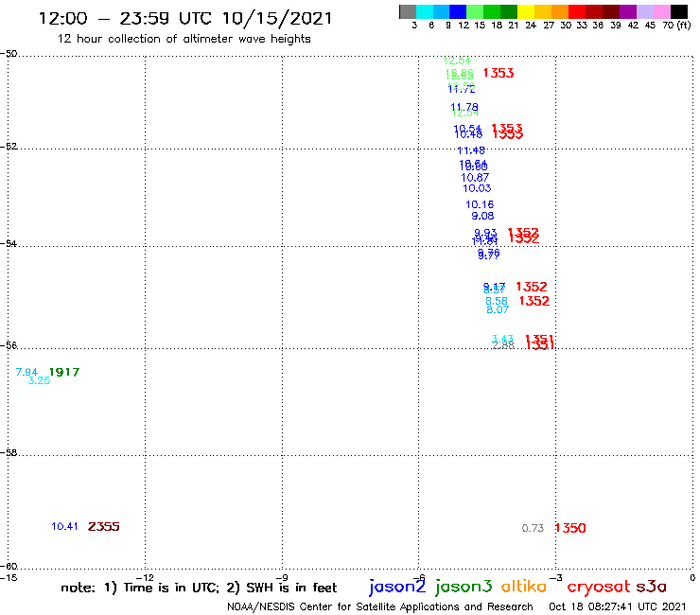This screenshot has width=700, height=615.
Task: Click the gray swatch in the wave height legend
Action: (408, 11)
